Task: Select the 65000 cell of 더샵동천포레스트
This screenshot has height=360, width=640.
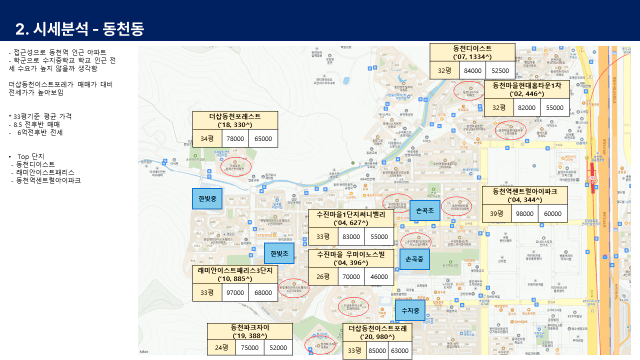Action: pos(263,138)
